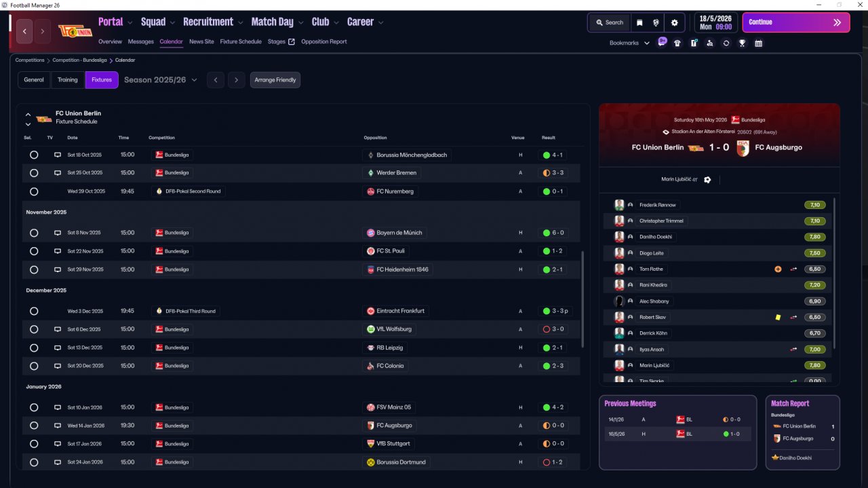Select radio for Werder Bremen fixture

point(34,173)
